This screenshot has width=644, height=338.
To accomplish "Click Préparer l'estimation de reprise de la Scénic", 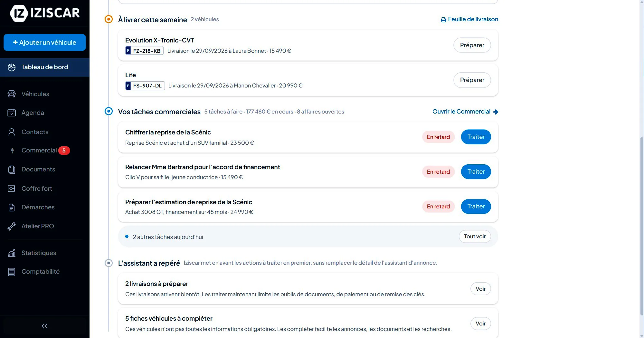I will [x=189, y=202].
